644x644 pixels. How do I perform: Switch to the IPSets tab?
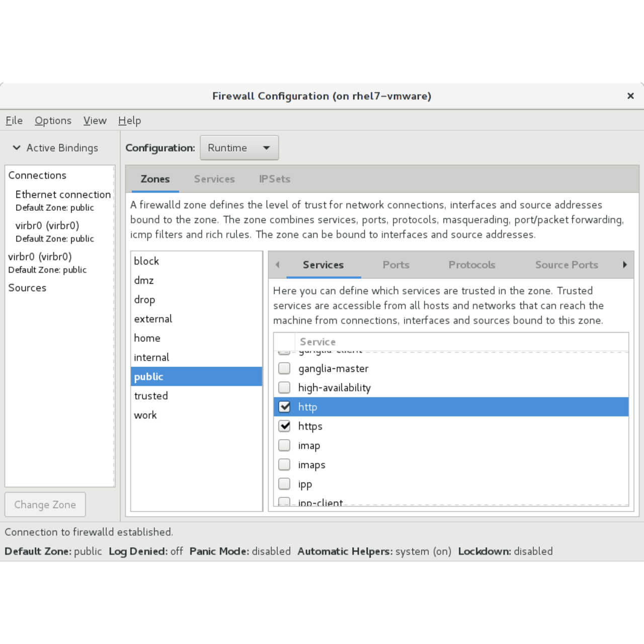coord(274,179)
